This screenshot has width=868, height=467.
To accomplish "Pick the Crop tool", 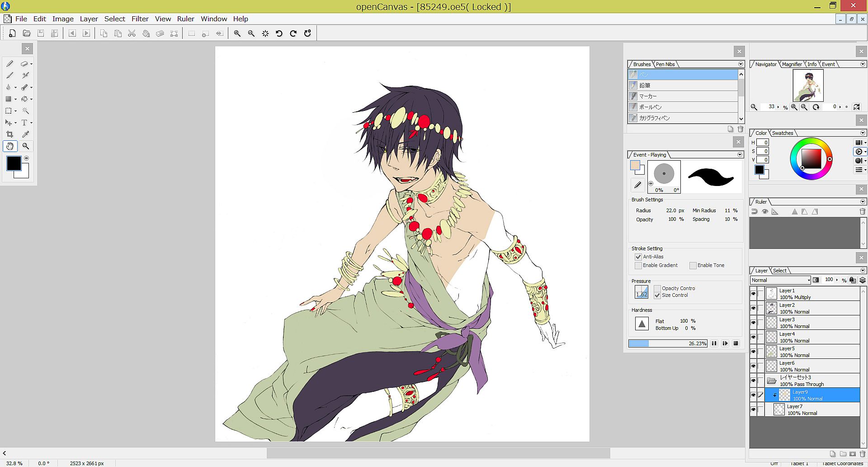I will pyautogui.click(x=9, y=134).
